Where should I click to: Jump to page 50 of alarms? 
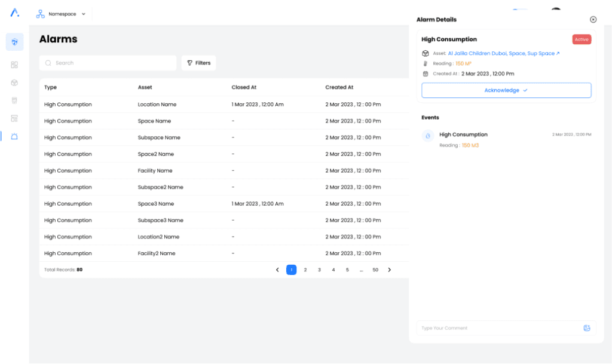pos(375,270)
